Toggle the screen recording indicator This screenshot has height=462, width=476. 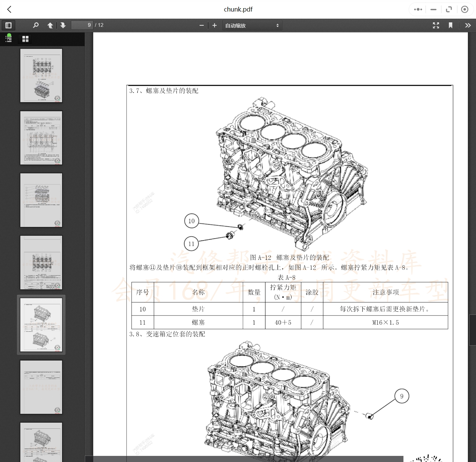coord(465,9)
